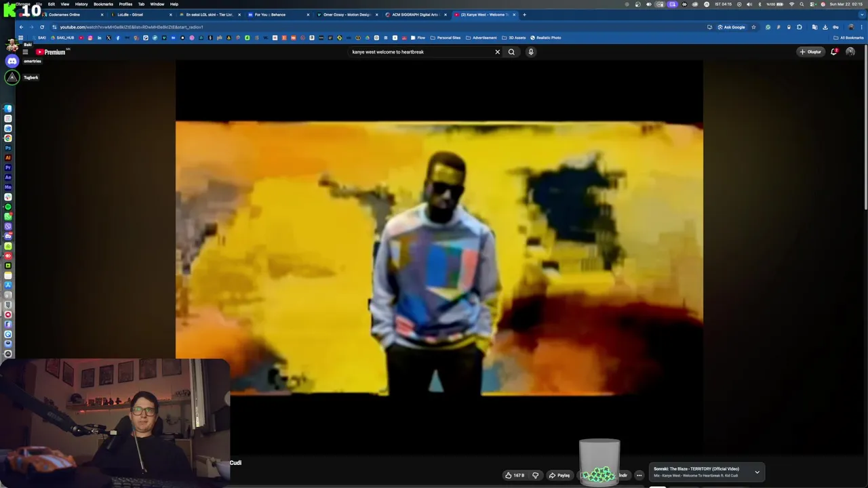This screenshot has width=868, height=488.
Task: Open the three-dot more actions menu
Action: pyautogui.click(x=639, y=475)
